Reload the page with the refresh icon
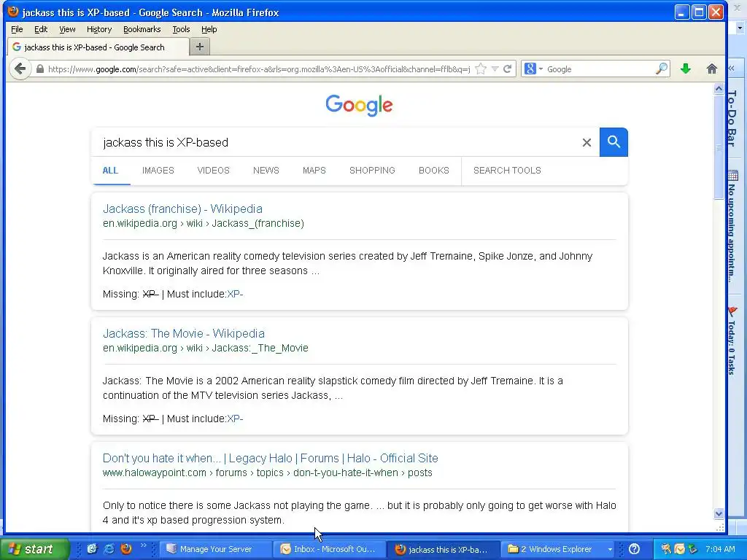 point(508,69)
